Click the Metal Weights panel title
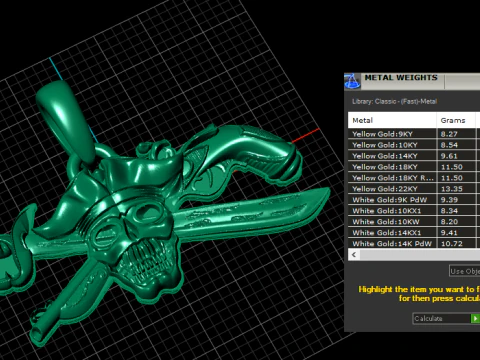The image size is (480, 360). click(401, 78)
